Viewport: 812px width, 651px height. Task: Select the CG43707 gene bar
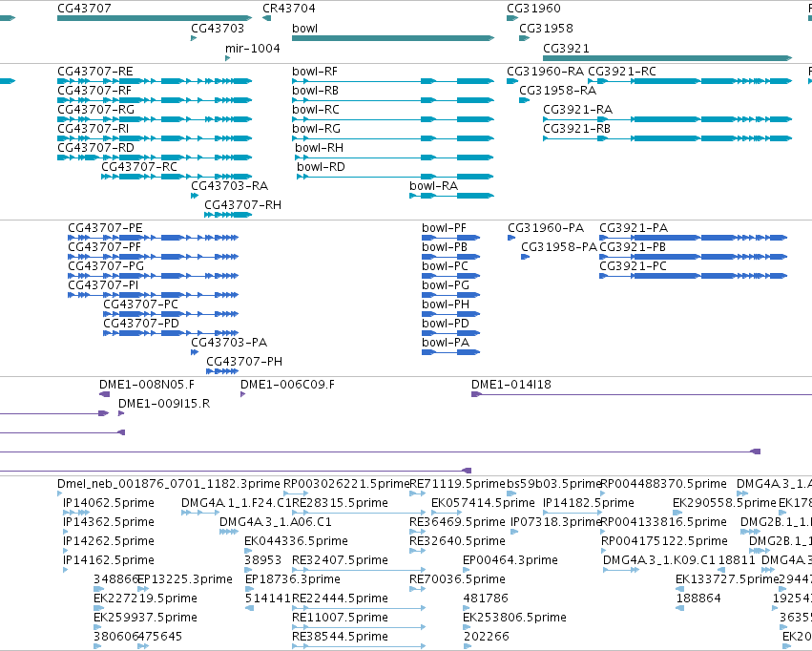tap(155, 18)
